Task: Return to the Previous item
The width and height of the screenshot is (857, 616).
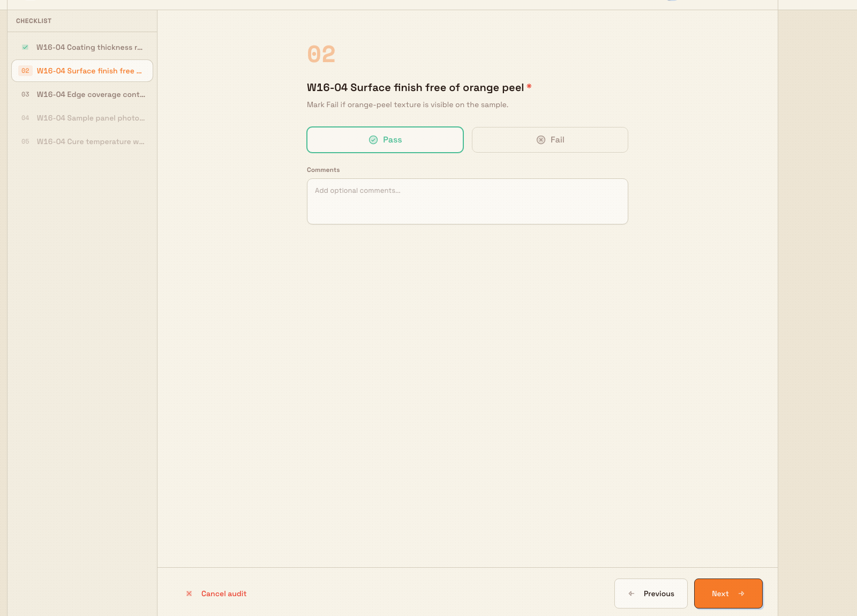Action: pyautogui.click(x=651, y=594)
